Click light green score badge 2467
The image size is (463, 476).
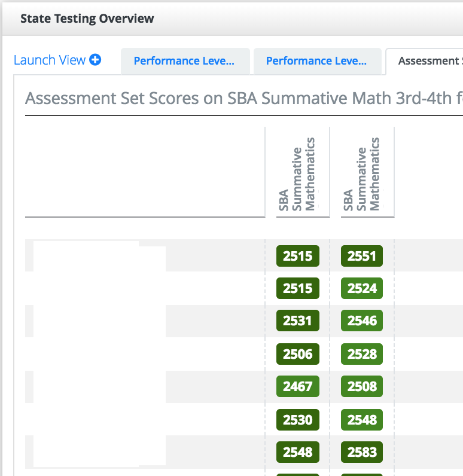pyautogui.click(x=297, y=386)
